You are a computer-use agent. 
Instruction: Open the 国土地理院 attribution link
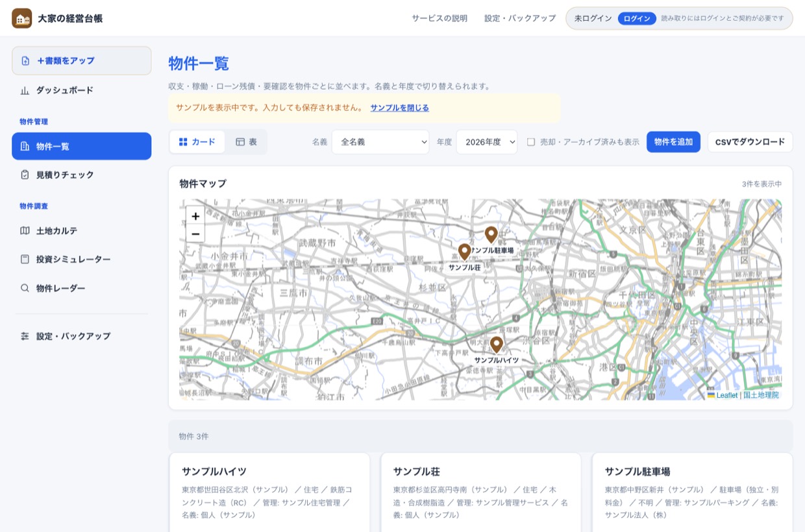[761, 395]
